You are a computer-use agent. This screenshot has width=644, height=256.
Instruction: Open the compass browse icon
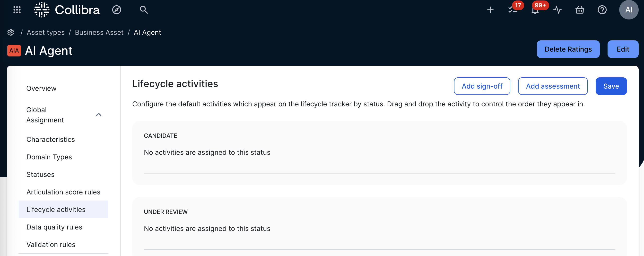tap(116, 10)
